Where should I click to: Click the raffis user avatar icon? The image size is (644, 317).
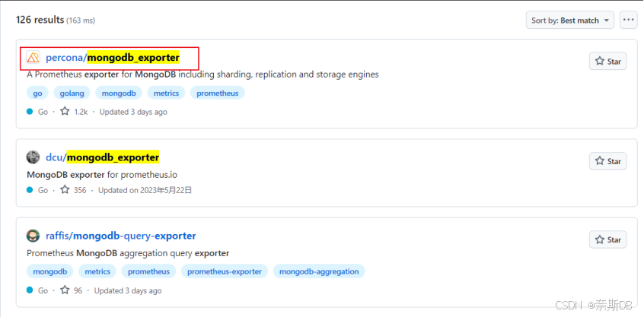[x=33, y=236]
